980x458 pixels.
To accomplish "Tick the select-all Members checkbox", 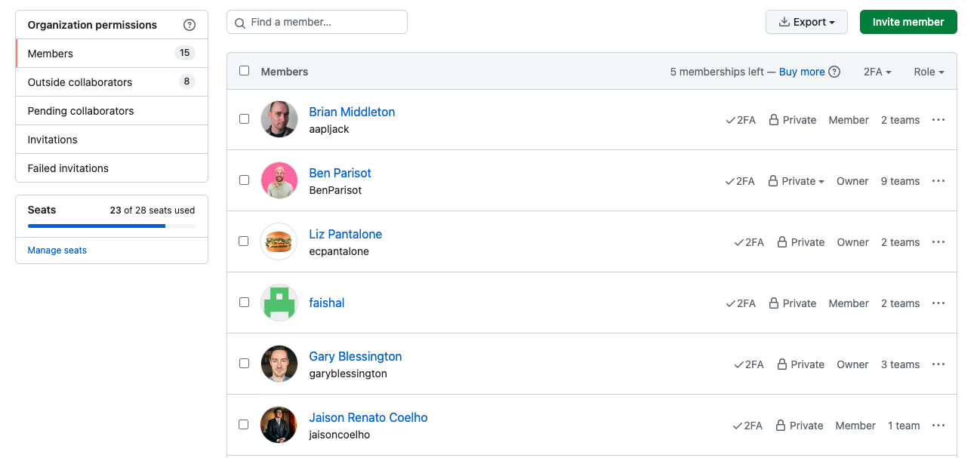I will pos(244,71).
